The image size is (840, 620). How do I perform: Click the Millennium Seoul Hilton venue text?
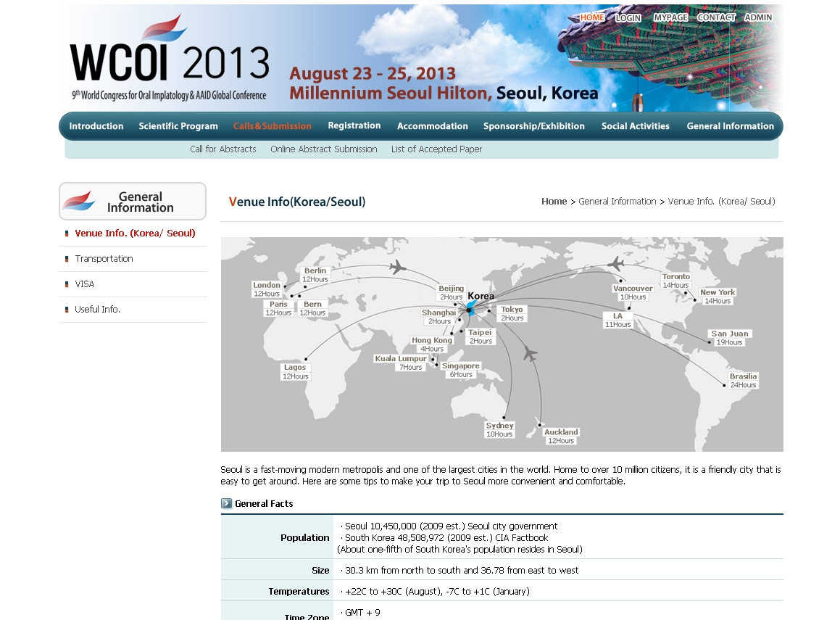(x=391, y=94)
